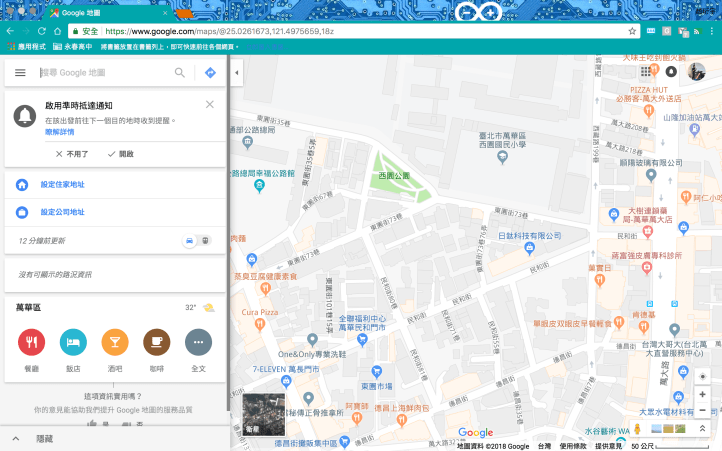This screenshot has width=722, height=451.
Task: Select the 全聯福利中心 shopping cart pin
Action: 362,340
